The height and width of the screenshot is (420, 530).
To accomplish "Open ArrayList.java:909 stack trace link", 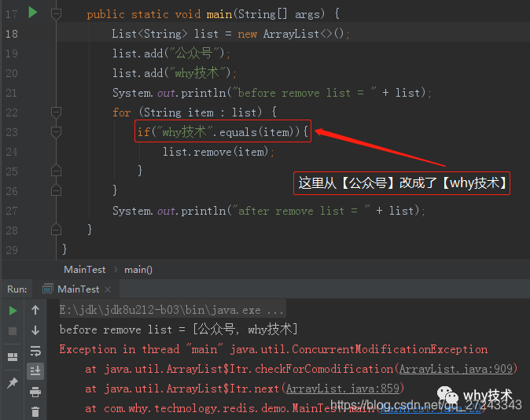I will coord(456,369).
